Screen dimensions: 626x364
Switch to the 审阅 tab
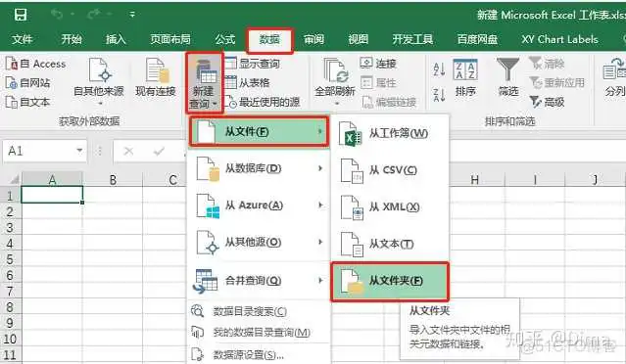point(313,39)
